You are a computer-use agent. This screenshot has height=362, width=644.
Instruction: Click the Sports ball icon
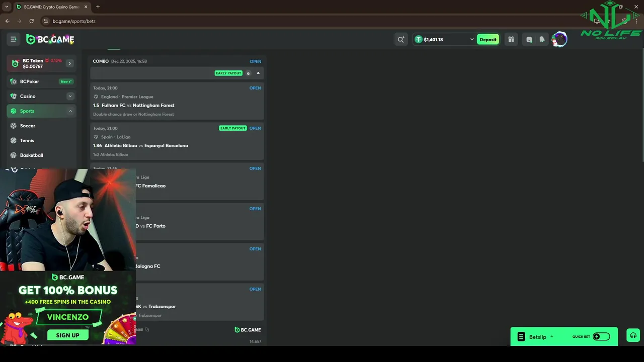(x=14, y=111)
